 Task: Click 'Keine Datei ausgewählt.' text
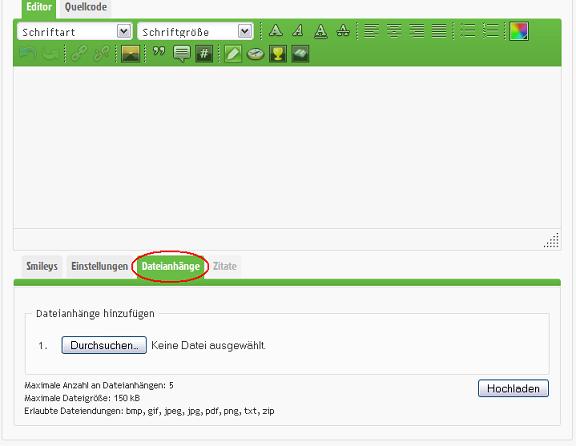click(208, 345)
